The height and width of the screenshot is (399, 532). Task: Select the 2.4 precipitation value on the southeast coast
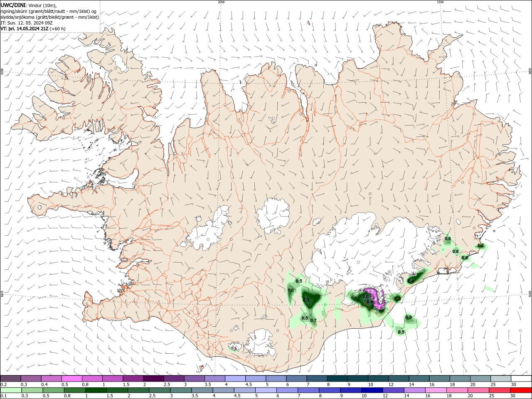coord(411,281)
